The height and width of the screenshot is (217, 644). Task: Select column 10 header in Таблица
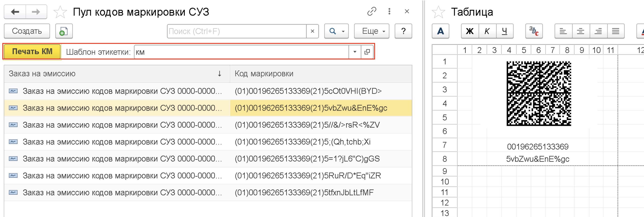pos(596,50)
